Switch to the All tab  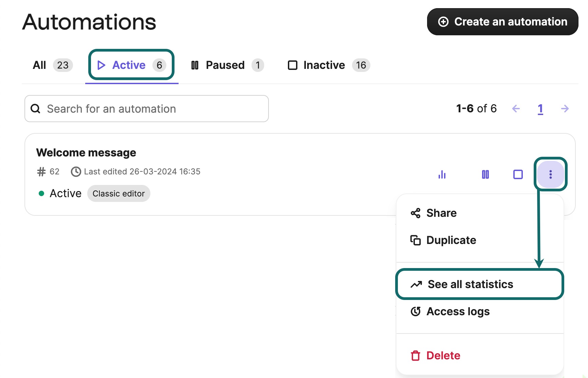53,65
